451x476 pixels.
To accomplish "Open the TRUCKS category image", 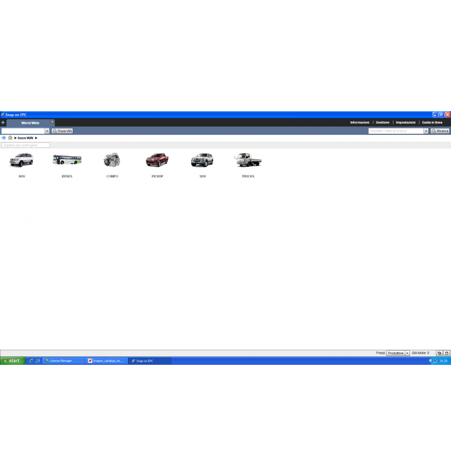I will pyautogui.click(x=248, y=160).
